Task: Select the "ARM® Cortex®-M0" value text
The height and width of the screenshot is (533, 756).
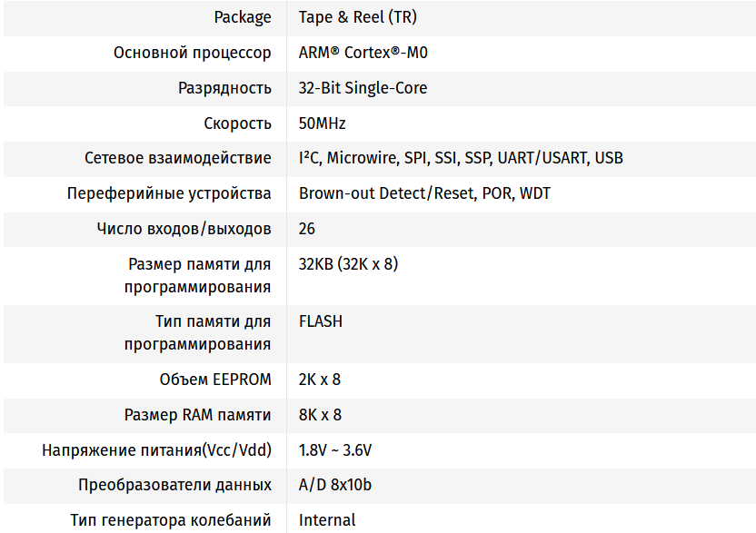Action: 363,53
